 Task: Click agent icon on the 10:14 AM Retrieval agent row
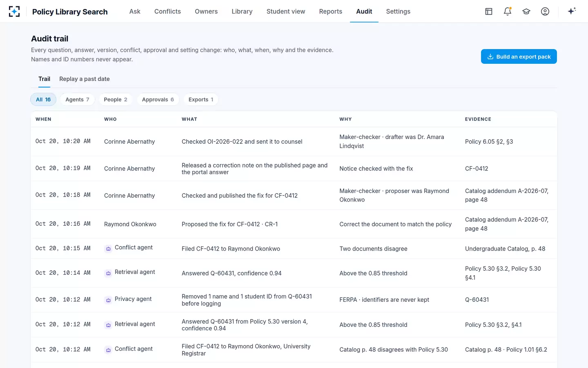pyautogui.click(x=108, y=273)
